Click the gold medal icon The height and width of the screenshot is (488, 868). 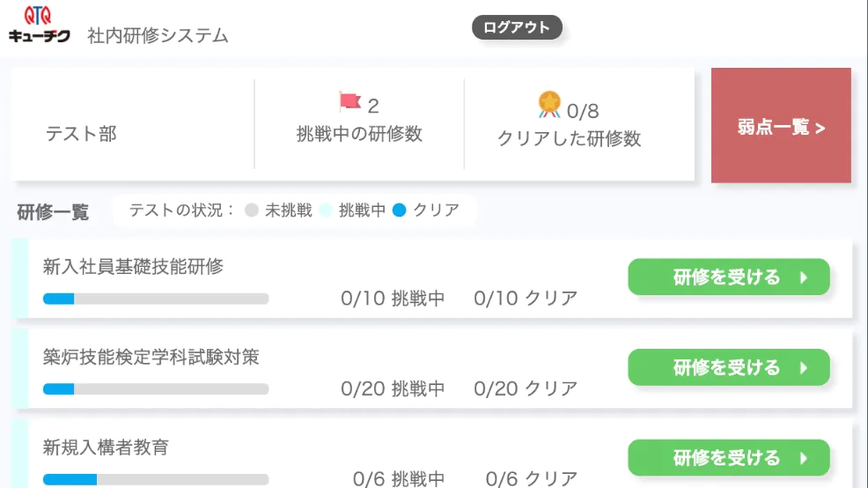click(x=549, y=104)
